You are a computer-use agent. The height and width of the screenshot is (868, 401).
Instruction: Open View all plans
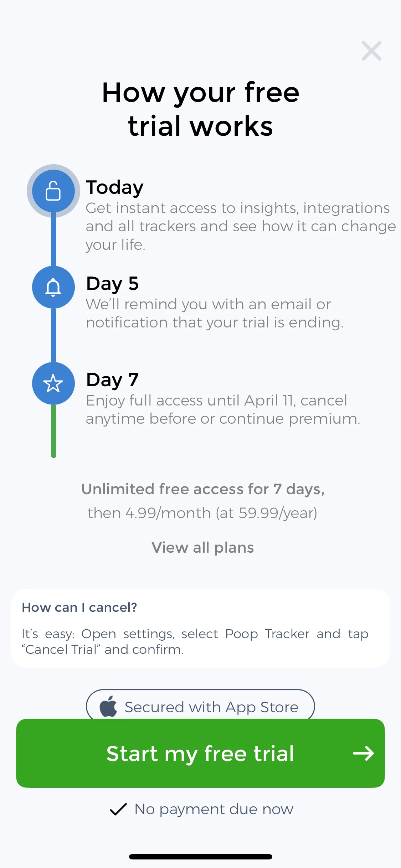202,547
